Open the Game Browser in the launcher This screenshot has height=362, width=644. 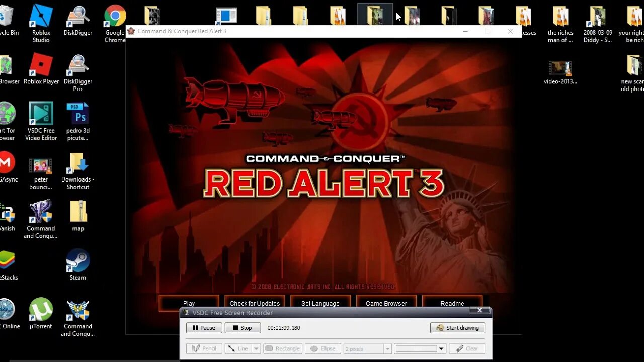pos(386,303)
